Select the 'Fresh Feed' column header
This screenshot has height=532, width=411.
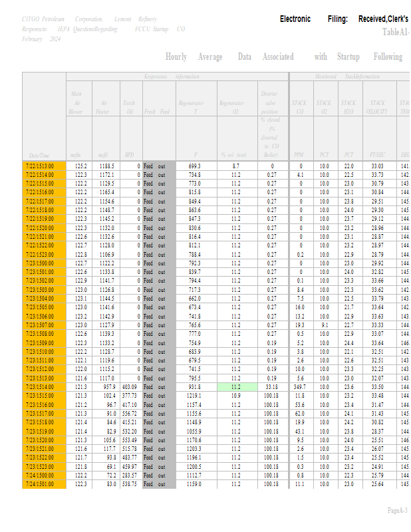click(156, 112)
